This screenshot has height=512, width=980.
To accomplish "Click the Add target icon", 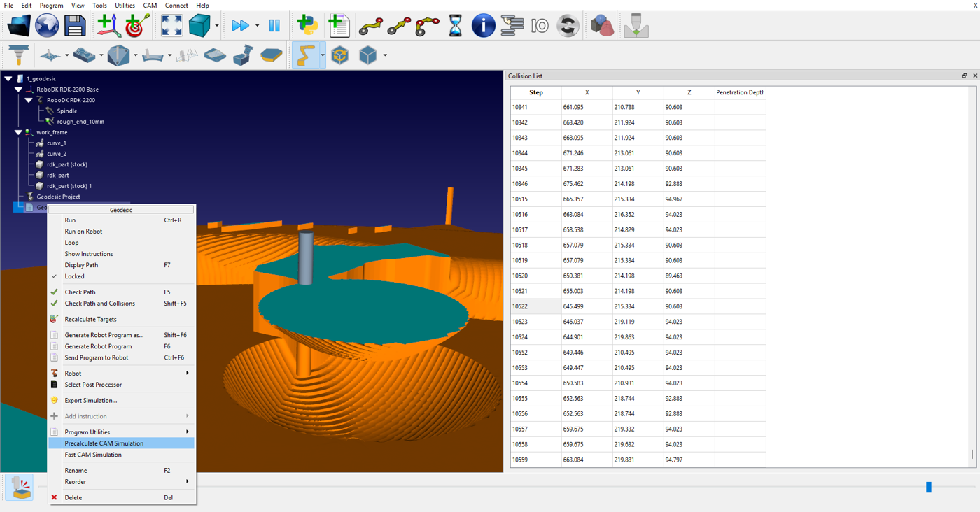I will 137,26.
